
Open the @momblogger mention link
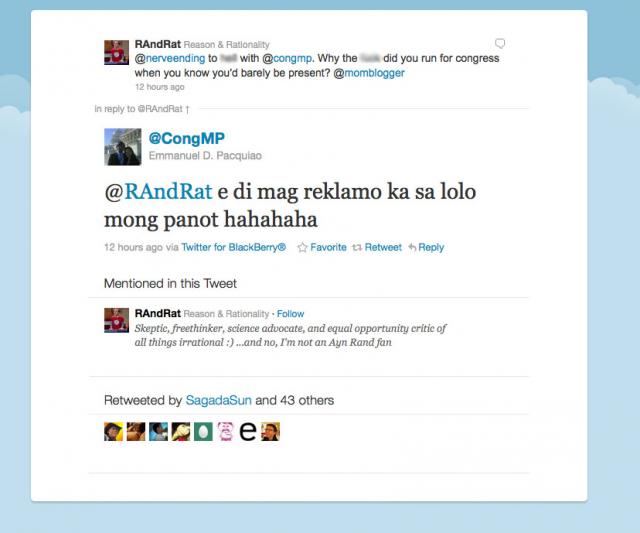tap(369, 73)
